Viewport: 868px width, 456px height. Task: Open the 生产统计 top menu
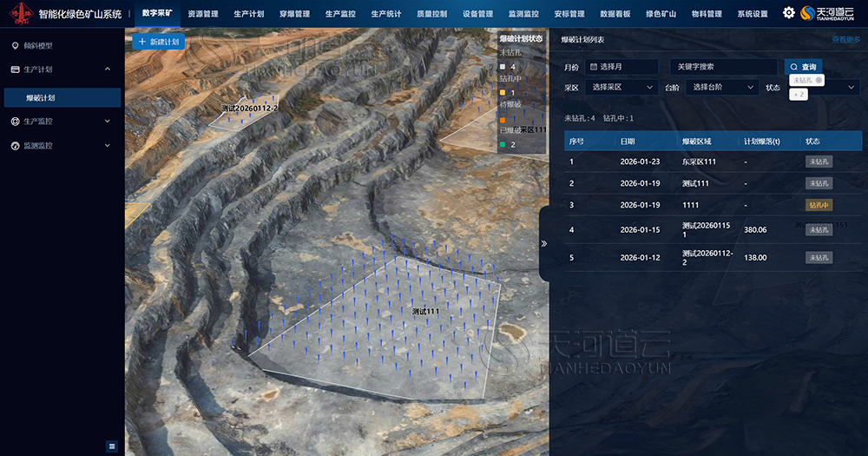point(386,14)
